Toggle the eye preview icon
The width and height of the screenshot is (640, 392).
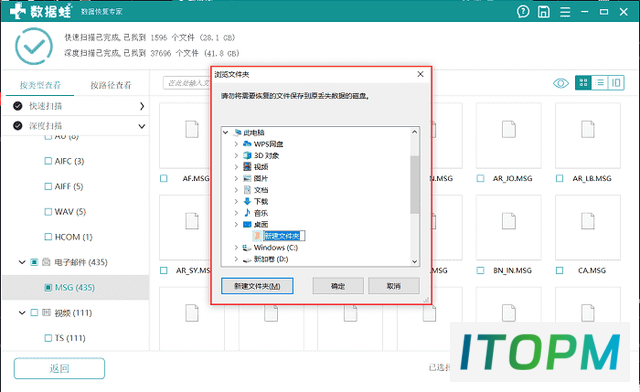(x=561, y=83)
